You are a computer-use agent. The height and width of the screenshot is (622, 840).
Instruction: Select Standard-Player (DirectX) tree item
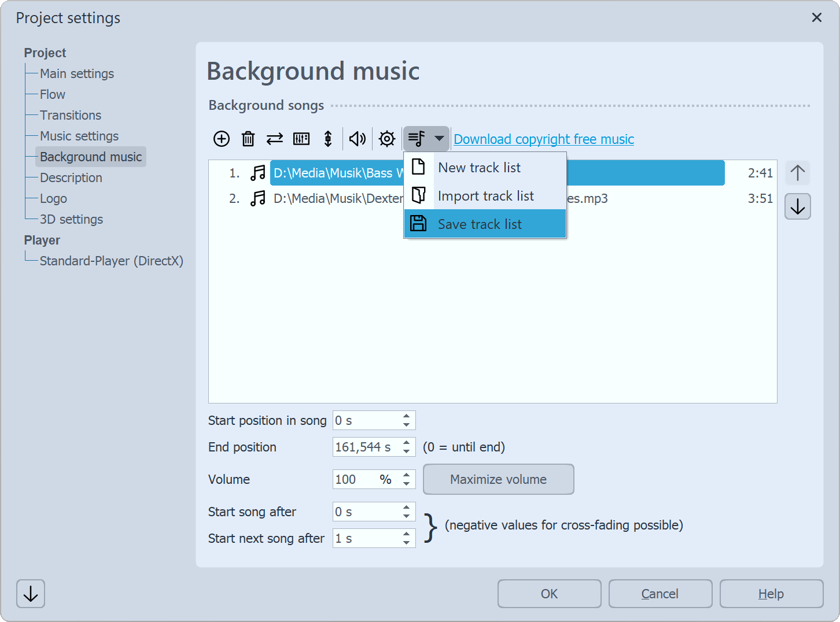click(111, 261)
